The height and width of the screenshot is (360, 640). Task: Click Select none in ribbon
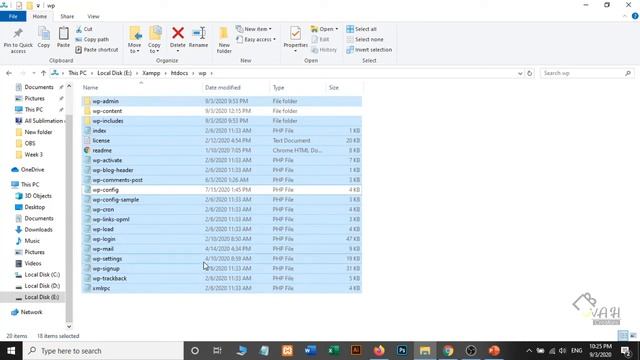click(x=365, y=39)
